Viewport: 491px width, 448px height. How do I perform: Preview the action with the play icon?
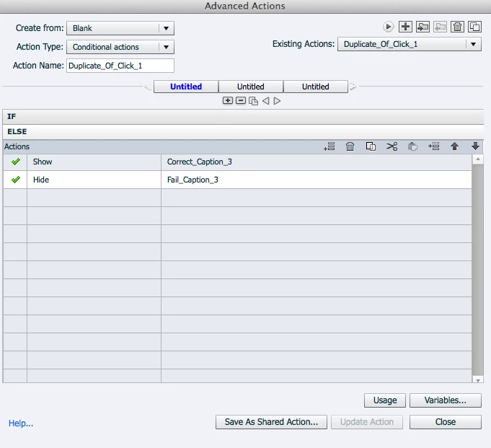tap(388, 27)
